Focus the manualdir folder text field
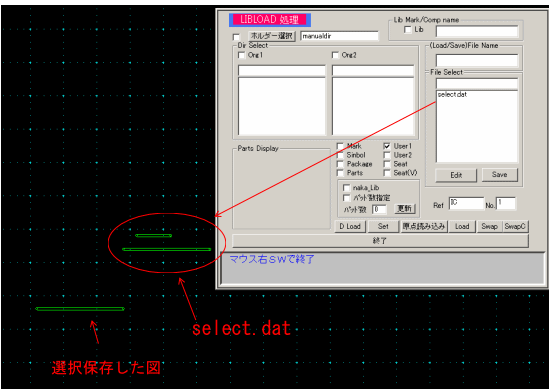This screenshot has height=390, width=549. (x=339, y=36)
